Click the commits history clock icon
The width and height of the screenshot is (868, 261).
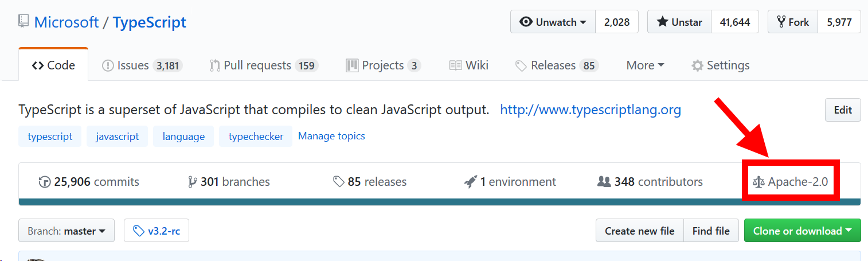(x=44, y=182)
